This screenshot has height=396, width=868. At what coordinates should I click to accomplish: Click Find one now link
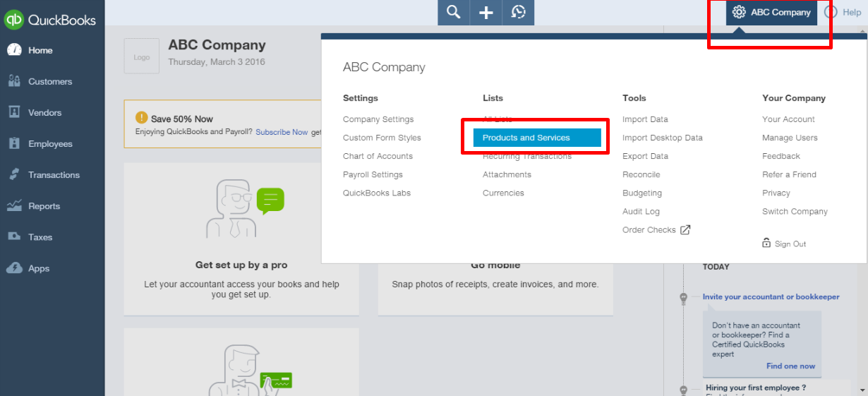(x=790, y=366)
